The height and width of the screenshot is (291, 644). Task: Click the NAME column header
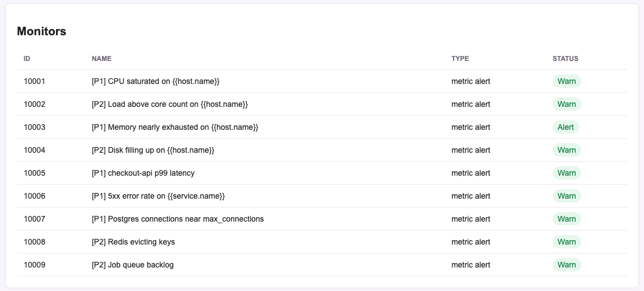101,59
